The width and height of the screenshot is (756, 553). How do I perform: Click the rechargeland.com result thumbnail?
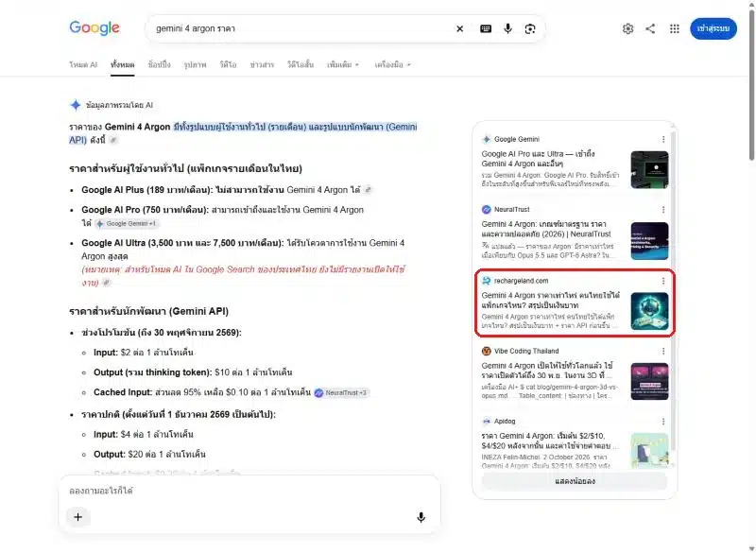point(649,311)
